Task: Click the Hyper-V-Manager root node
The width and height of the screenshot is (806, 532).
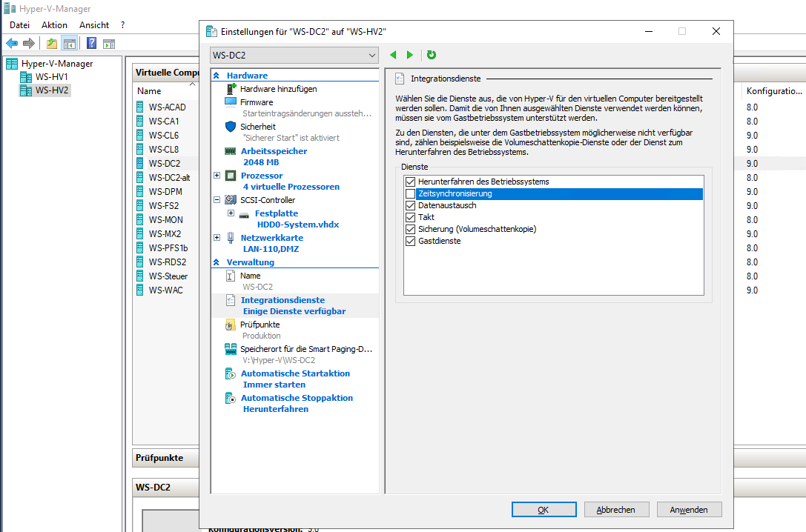Action: click(57, 64)
